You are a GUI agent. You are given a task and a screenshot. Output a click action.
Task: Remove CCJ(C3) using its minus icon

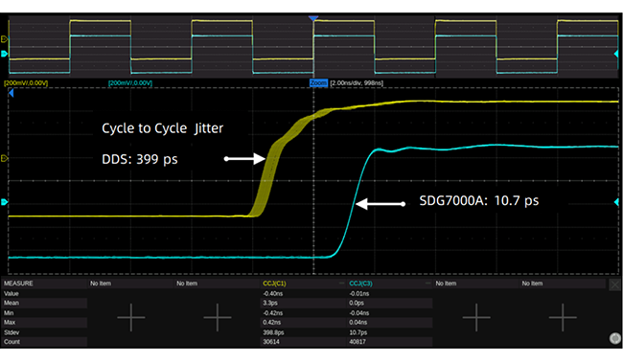point(427,284)
